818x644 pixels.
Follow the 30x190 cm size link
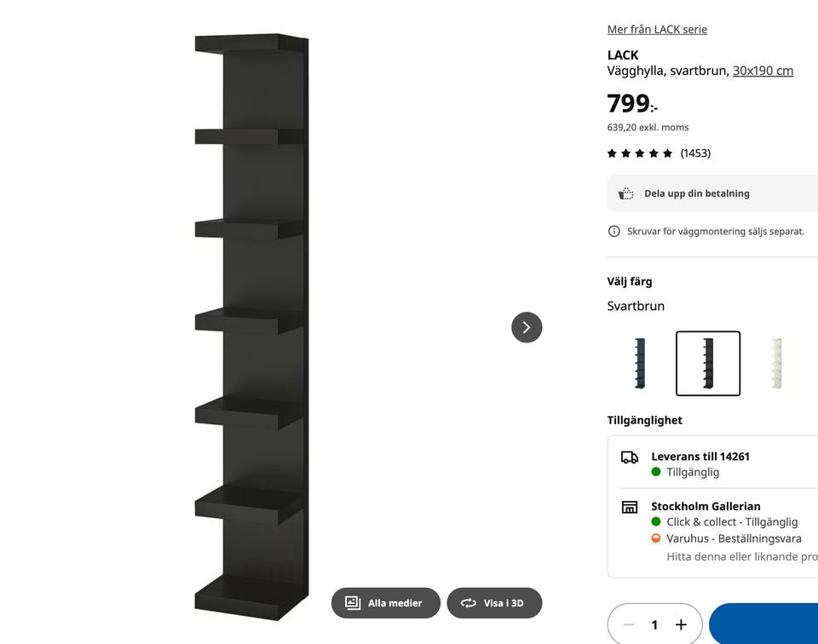[x=763, y=71]
